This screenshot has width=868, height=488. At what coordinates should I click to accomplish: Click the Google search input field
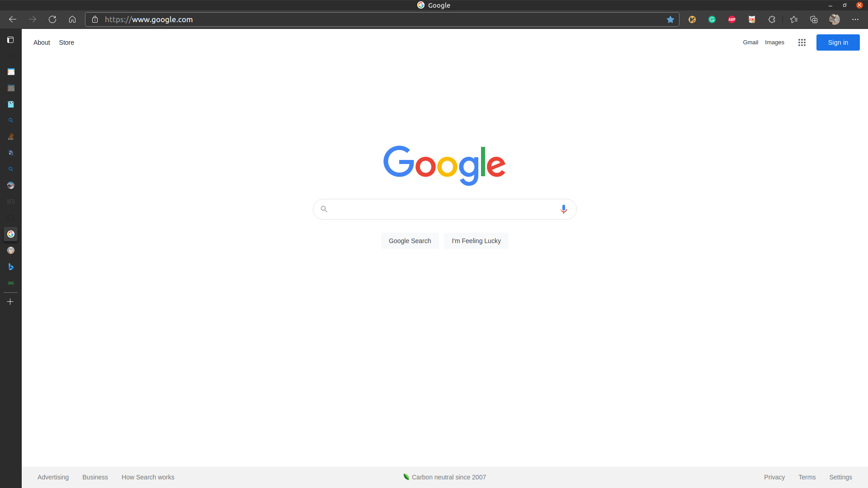[x=444, y=209]
